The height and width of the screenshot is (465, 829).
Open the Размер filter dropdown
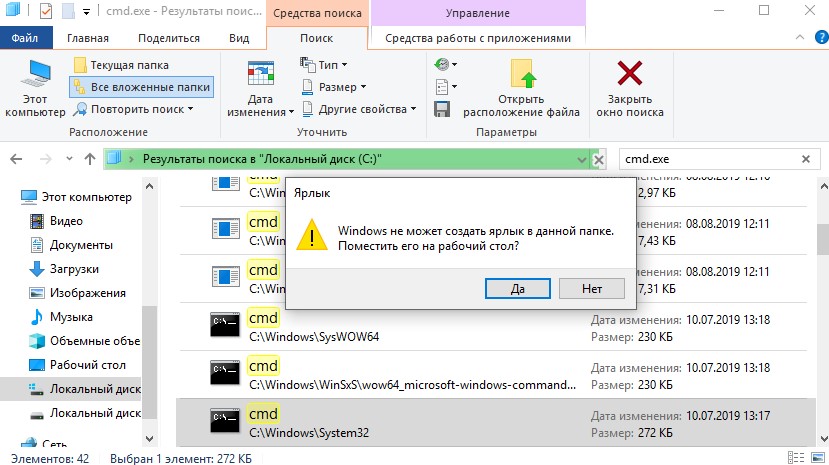tap(334, 87)
